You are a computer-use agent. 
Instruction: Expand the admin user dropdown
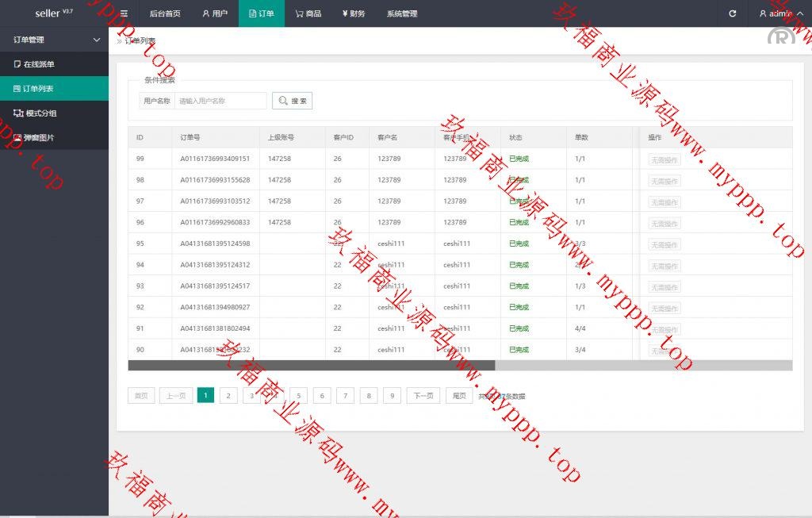(x=780, y=13)
